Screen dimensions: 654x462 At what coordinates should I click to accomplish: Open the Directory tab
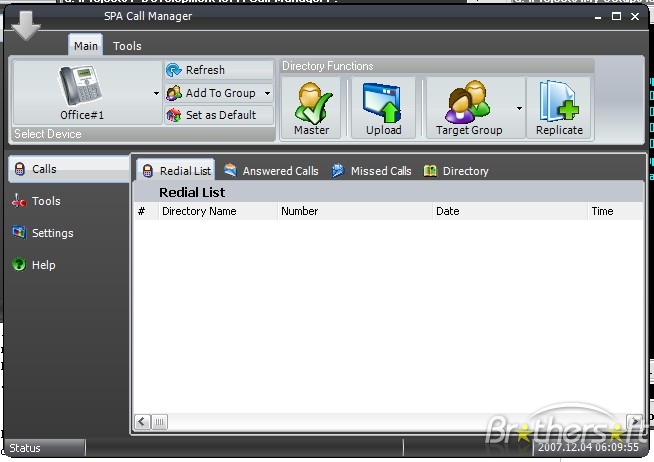pyautogui.click(x=456, y=171)
